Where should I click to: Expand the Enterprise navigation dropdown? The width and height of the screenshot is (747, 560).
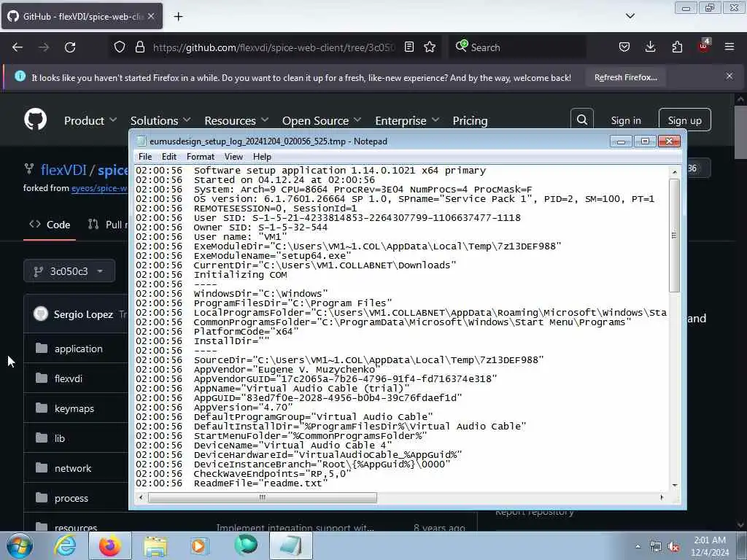[407, 120]
